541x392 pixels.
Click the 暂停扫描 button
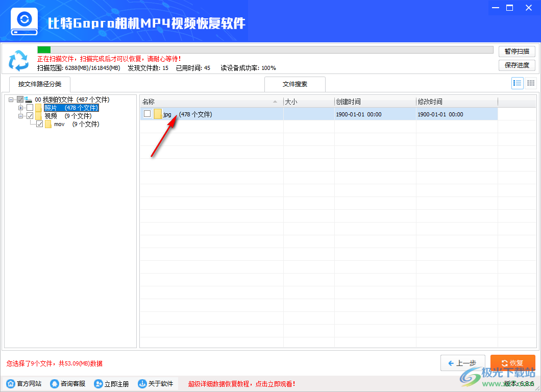click(517, 52)
